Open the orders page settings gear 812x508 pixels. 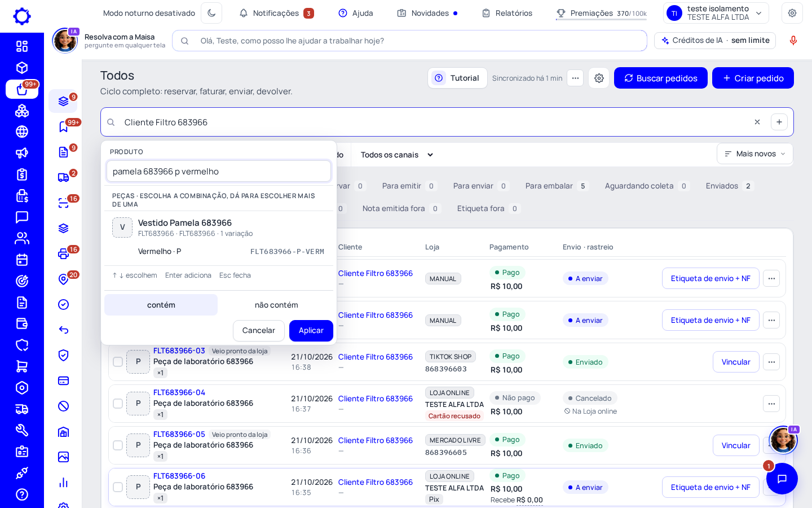(x=599, y=78)
